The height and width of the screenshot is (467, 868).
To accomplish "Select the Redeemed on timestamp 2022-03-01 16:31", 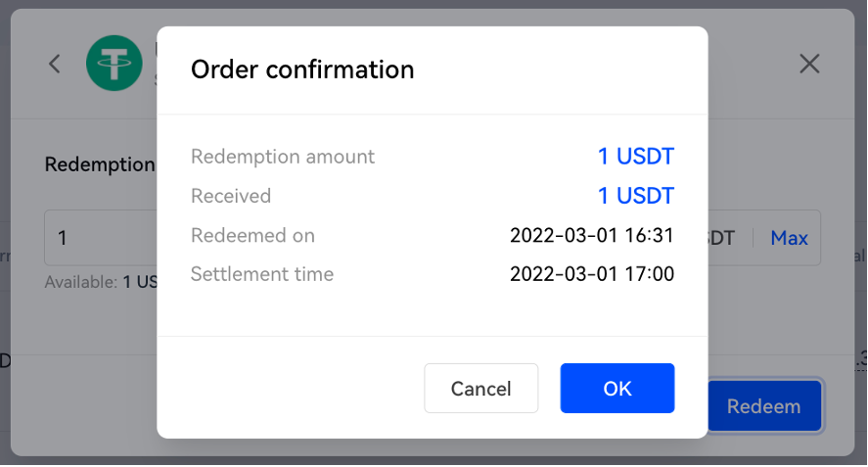I will click(x=592, y=235).
